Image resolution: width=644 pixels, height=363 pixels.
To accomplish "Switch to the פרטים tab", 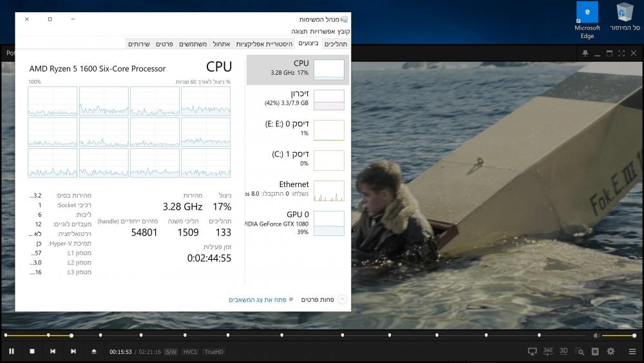I will coord(164,44).
